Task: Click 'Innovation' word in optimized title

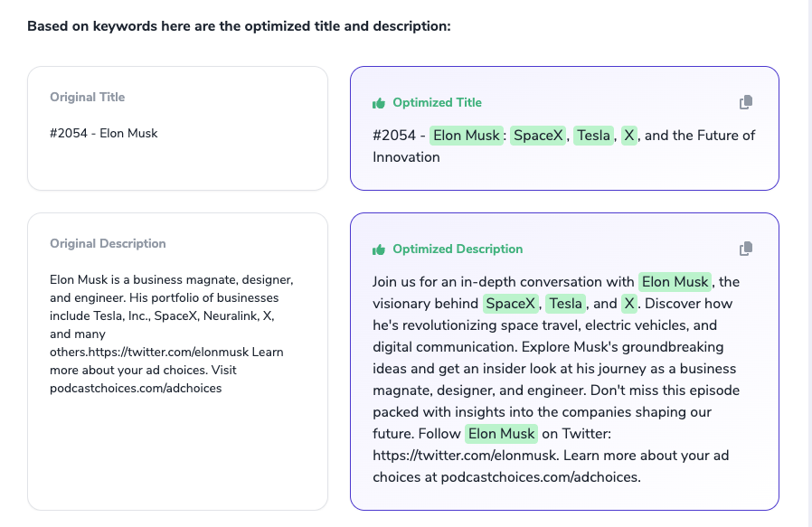Action: pos(406,157)
